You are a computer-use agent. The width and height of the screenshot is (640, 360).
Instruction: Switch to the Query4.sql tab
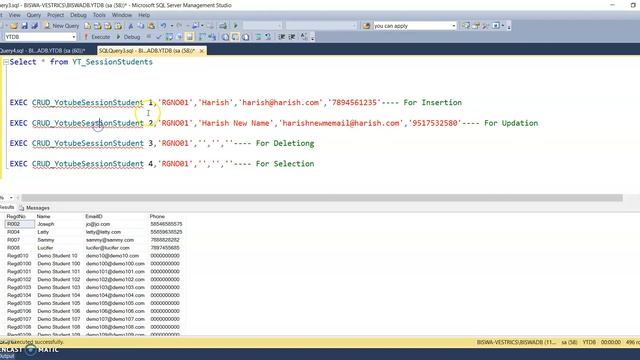43,51
